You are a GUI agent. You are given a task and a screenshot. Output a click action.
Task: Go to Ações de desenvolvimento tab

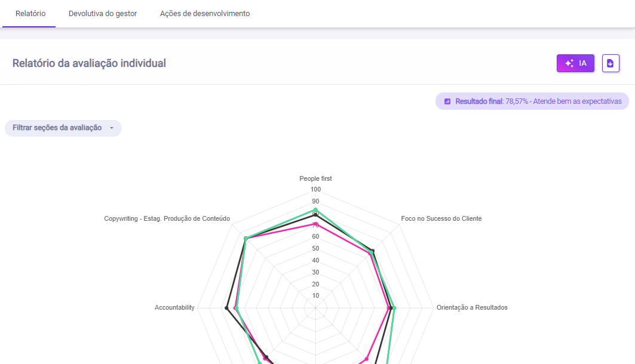coord(205,14)
